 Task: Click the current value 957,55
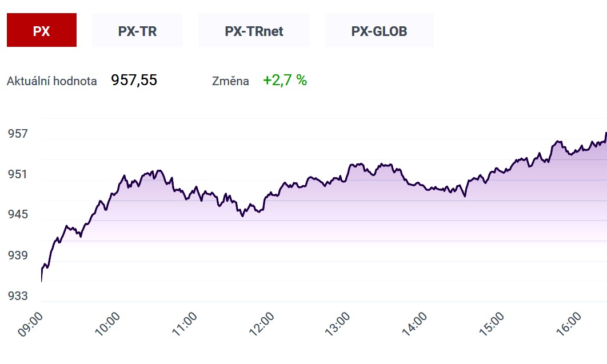point(134,80)
